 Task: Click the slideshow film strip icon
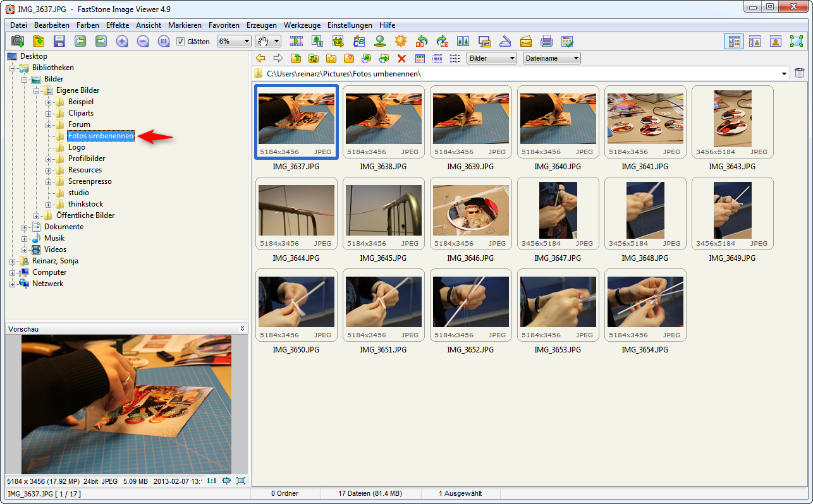[x=296, y=41]
